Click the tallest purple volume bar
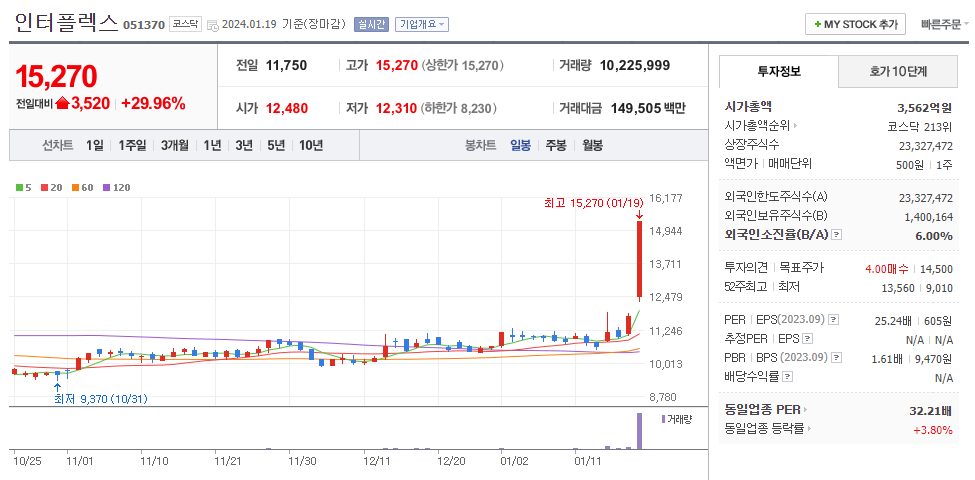The image size is (975, 480). [639, 430]
